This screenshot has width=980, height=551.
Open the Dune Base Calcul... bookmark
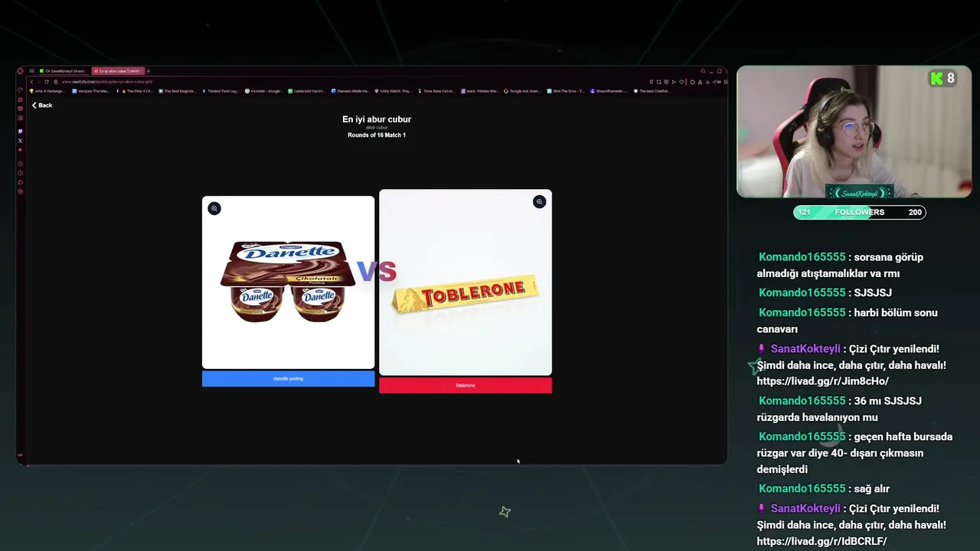(x=436, y=91)
